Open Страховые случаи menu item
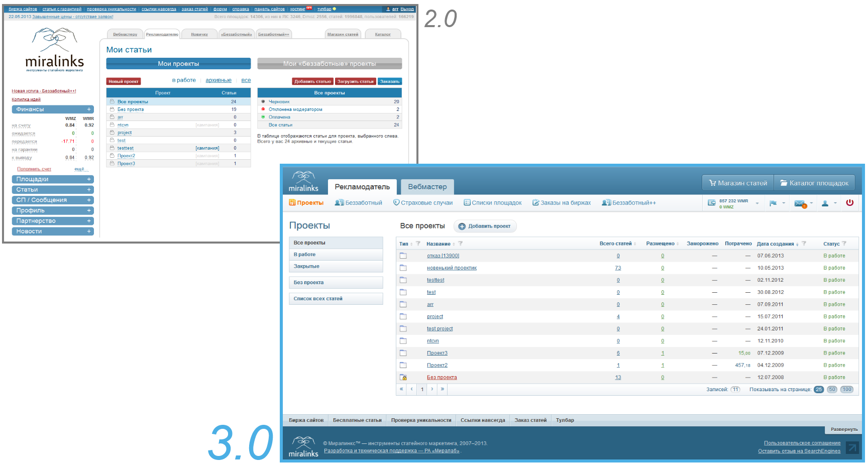 [x=423, y=203]
